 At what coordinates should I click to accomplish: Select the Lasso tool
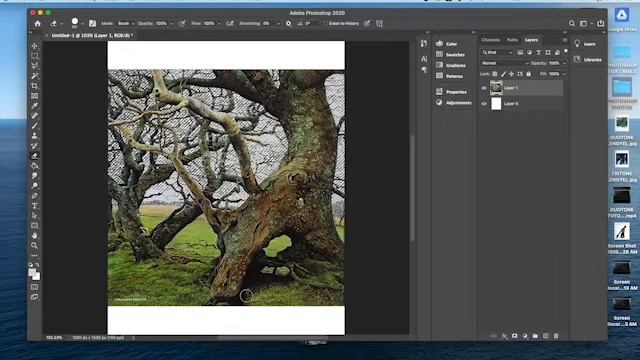(35, 66)
